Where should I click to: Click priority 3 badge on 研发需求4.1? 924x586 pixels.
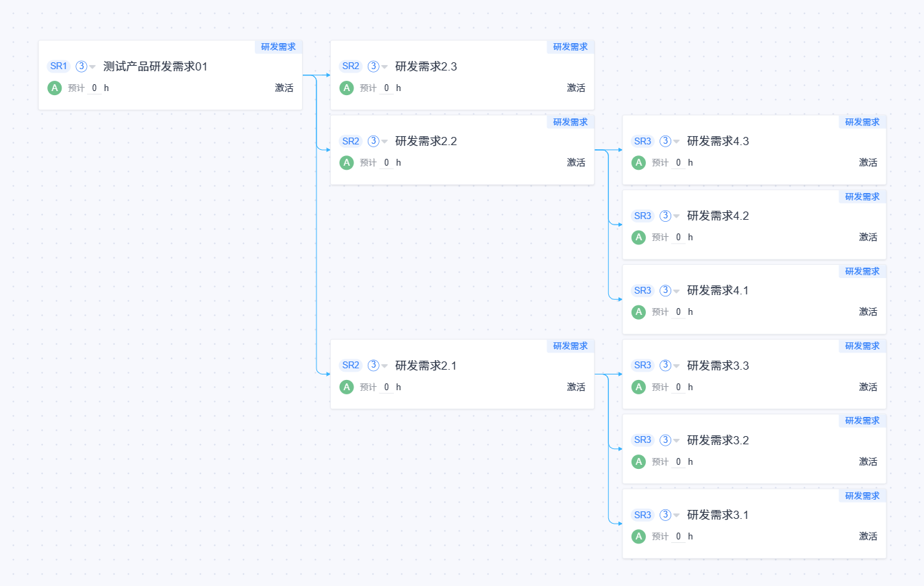click(x=665, y=290)
